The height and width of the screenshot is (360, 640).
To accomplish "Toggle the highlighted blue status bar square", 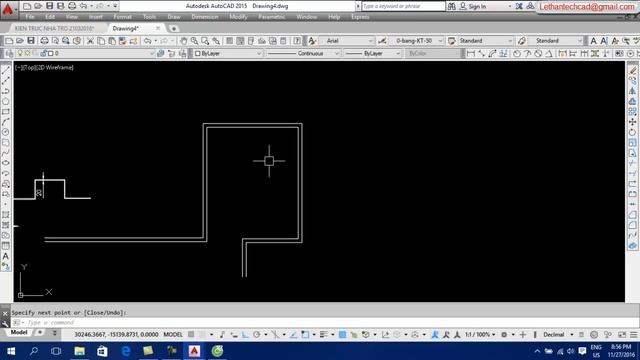I will pyautogui.click(x=342, y=335).
